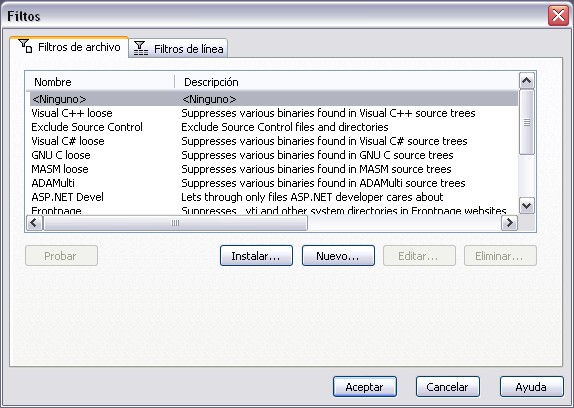Select the ASP.NET Devel filter row
The height and width of the screenshot is (408, 574).
[x=273, y=197]
